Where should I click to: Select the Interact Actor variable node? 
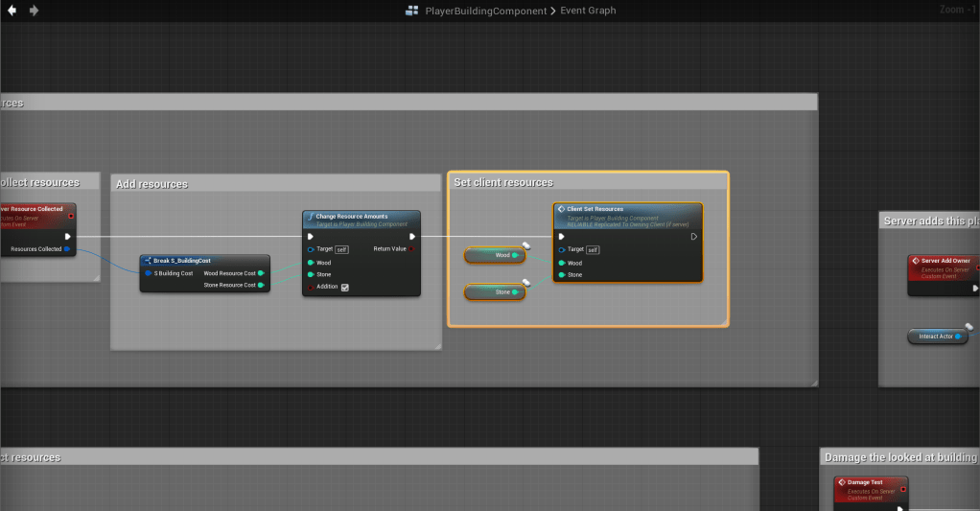(x=937, y=337)
